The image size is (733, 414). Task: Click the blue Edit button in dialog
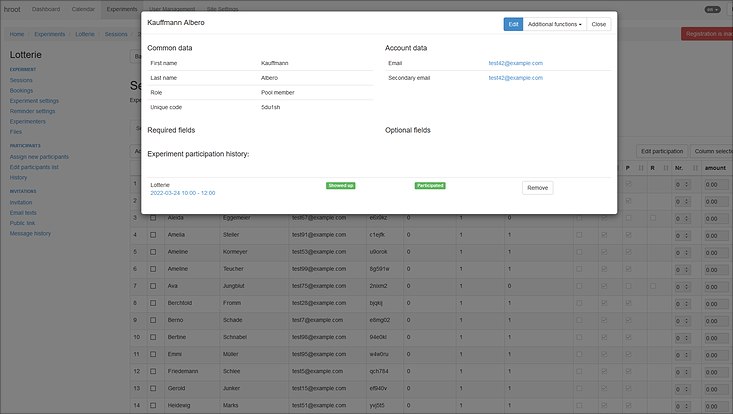[x=513, y=24]
